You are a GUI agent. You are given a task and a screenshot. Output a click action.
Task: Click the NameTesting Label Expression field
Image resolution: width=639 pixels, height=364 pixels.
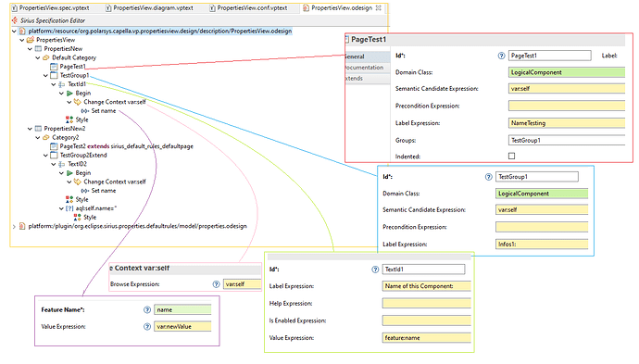pos(567,123)
